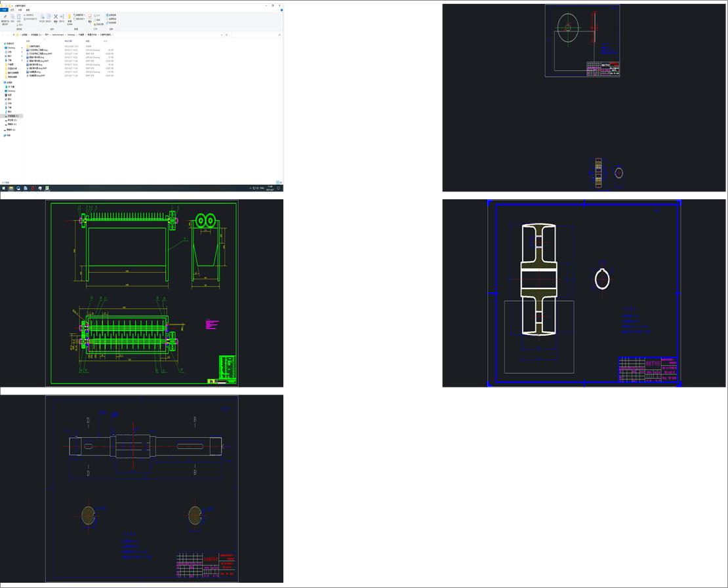Click the blue-bordered wheel cross-section drawing

pos(584,293)
